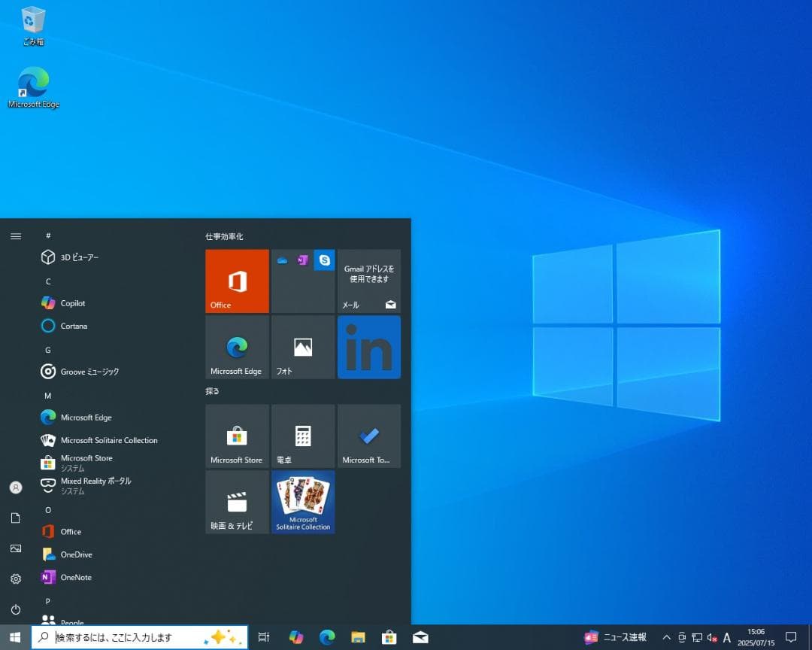Open File Explorer from the taskbar
The image size is (812, 650).
[x=358, y=637]
